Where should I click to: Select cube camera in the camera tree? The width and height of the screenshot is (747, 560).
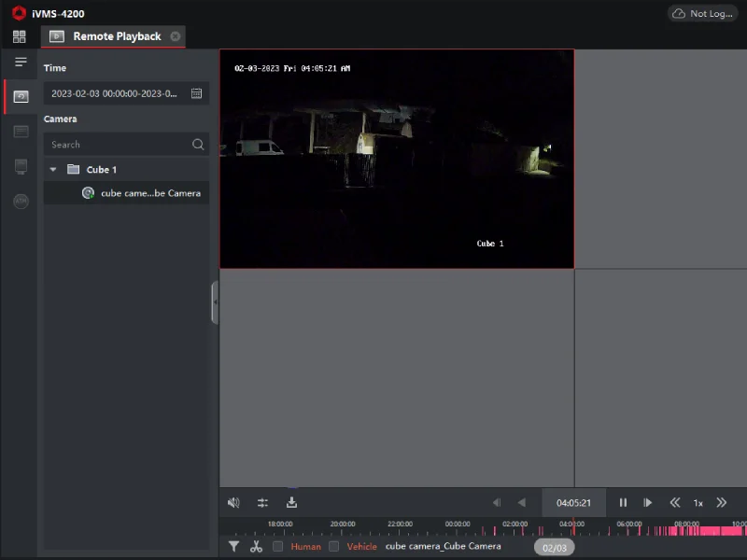click(x=149, y=193)
